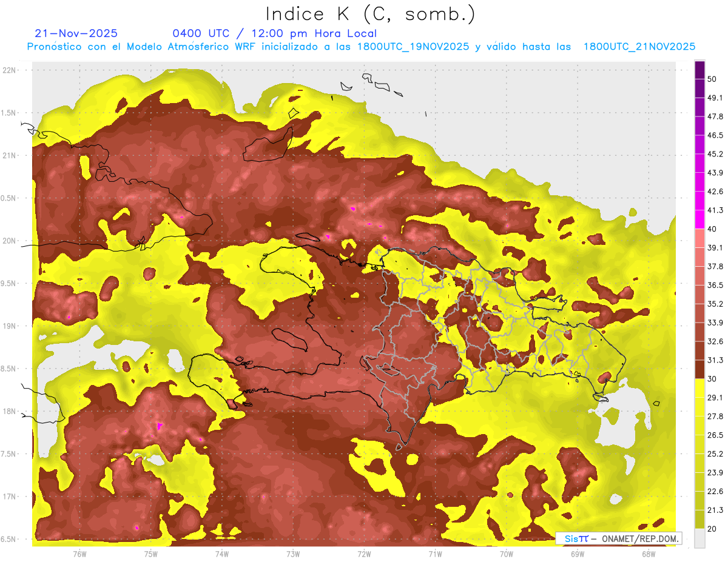The height and width of the screenshot is (562, 728).
Task: Click the longitude axis label "69W"
Action: click(578, 554)
